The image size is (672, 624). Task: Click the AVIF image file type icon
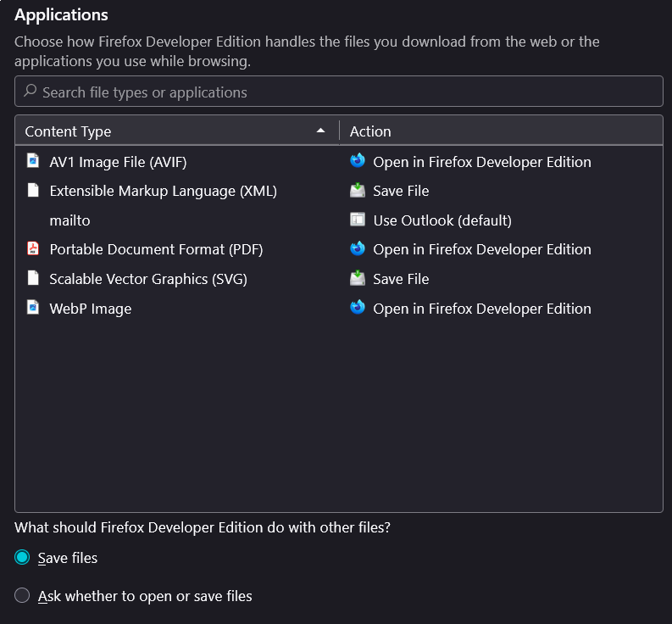point(33,161)
